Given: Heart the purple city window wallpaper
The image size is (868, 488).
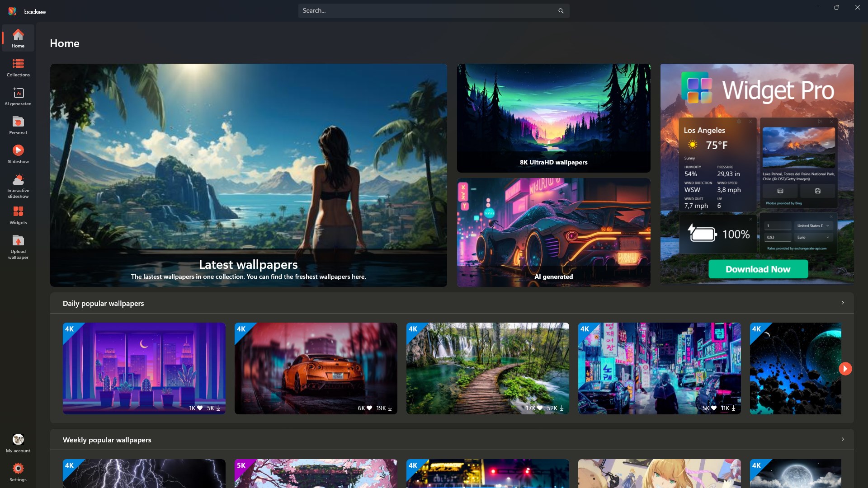Looking at the screenshot, I should coord(199,408).
